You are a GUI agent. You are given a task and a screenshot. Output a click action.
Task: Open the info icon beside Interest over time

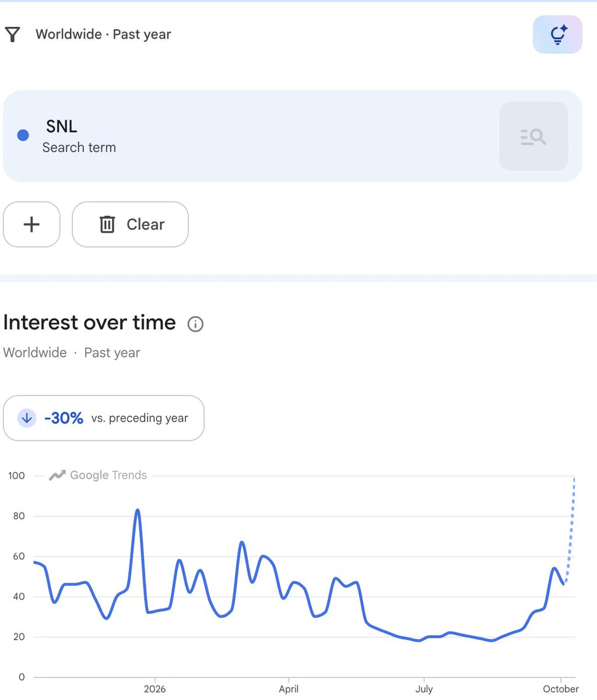[195, 324]
